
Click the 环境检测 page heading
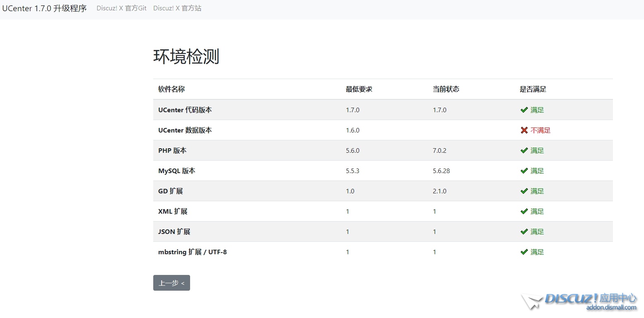186,56
